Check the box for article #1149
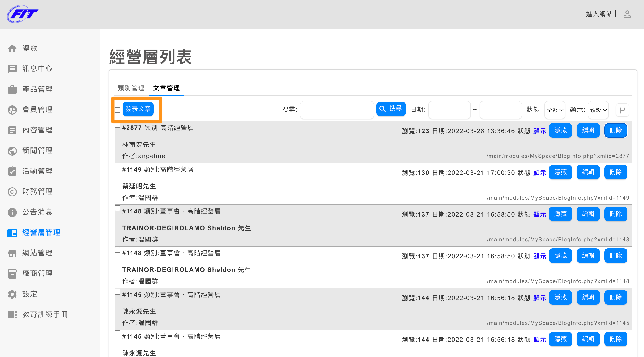 pyautogui.click(x=117, y=166)
